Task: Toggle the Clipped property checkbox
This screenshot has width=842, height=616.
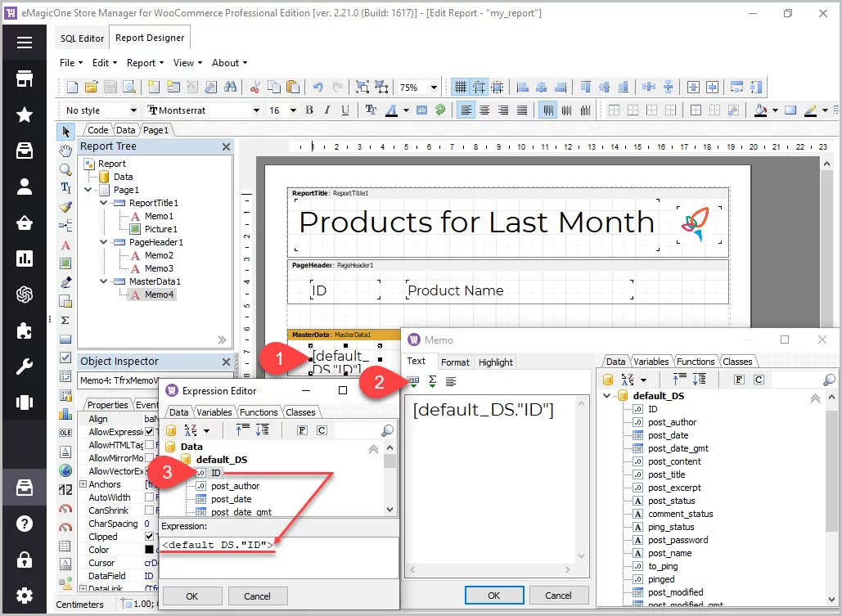Action: point(149,537)
